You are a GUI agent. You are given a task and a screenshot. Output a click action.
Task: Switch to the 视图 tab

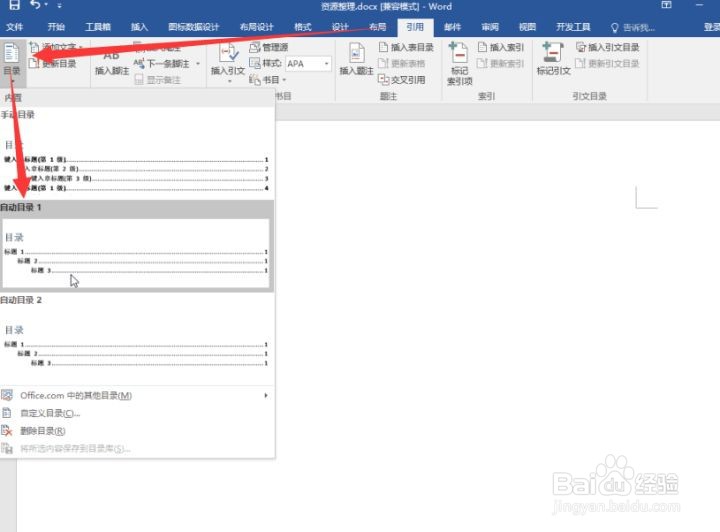[527, 27]
